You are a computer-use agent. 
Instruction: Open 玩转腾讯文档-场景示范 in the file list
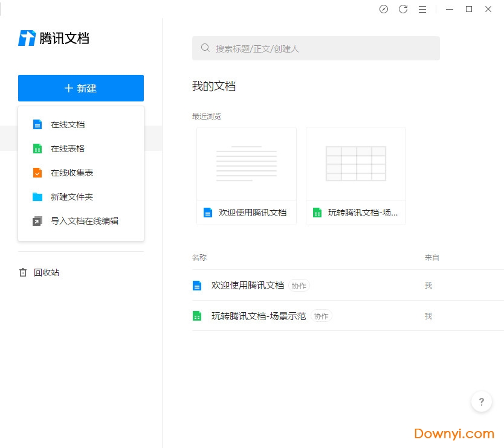click(x=259, y=316)
